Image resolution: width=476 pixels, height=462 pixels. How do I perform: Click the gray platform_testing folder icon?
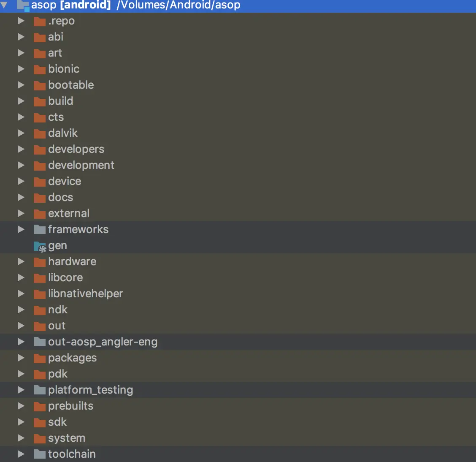40,391
